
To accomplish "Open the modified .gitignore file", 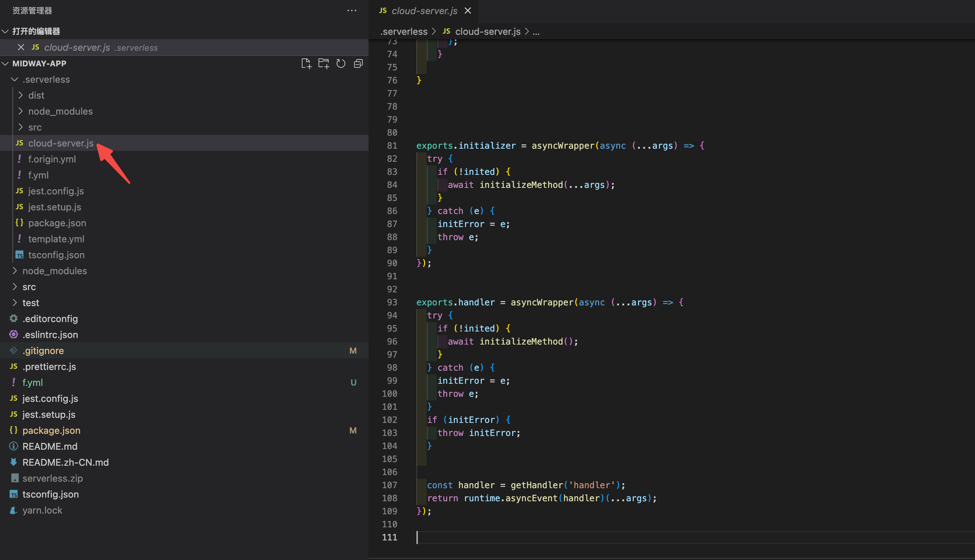I will [x=43, y=350].
